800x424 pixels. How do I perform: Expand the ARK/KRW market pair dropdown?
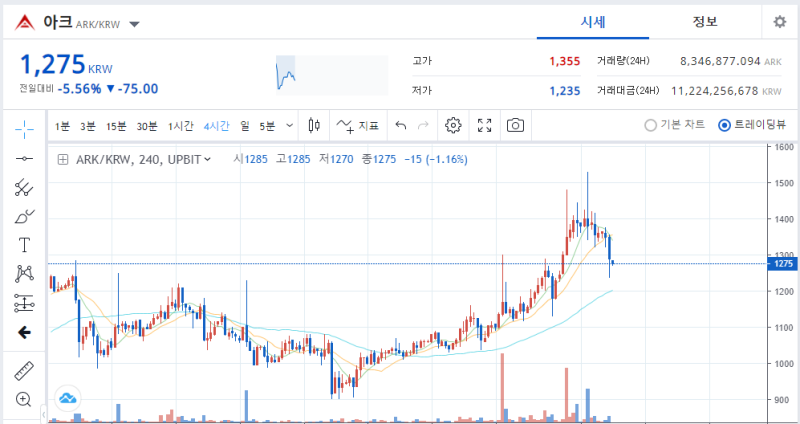click(x=134, y=24)
